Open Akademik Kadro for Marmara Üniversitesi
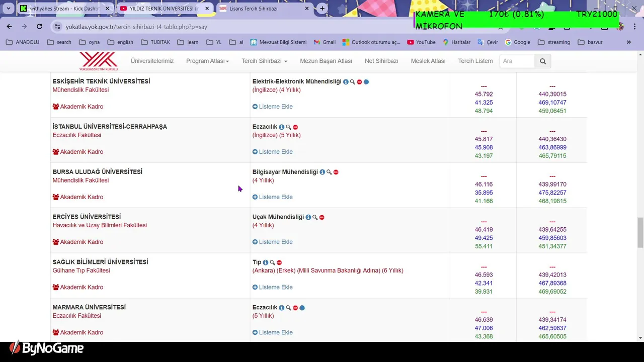 [x=78, y=332]
